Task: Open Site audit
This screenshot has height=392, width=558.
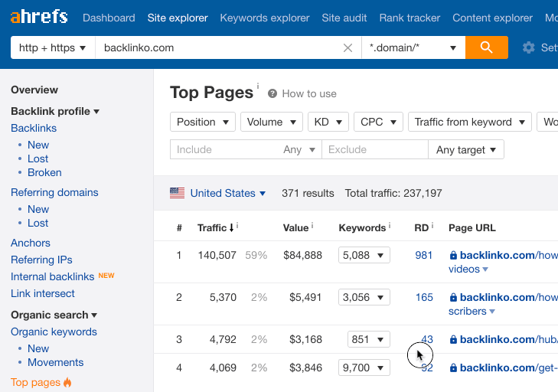Action: (x=344, y=18)
